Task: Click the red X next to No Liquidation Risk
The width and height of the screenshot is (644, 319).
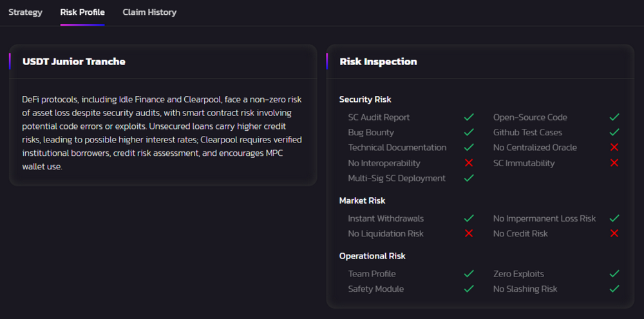Action: point(469,233)
